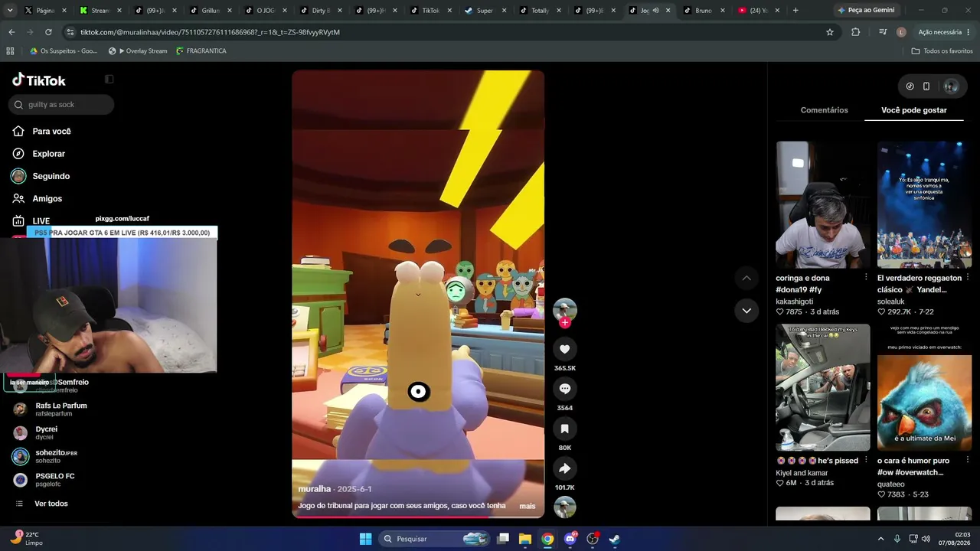980x551 pixels.
Task: Open the Overlay Stream bookmark
Action: click(x=138, y=51)
